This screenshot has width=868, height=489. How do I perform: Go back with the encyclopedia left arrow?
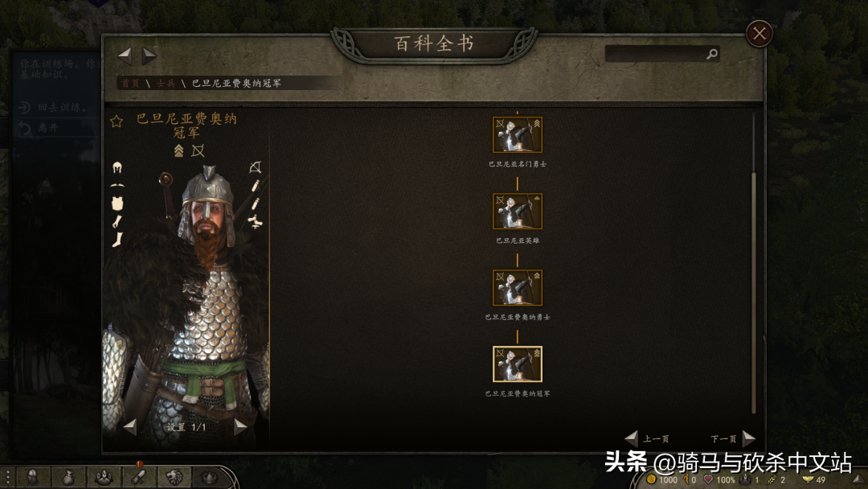tap(125, 55)
